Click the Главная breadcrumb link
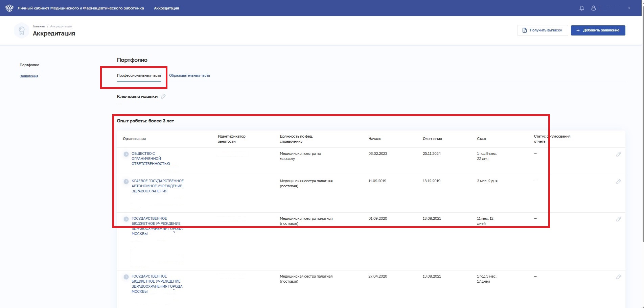The image size is (644, 308). tap(39, 26)
